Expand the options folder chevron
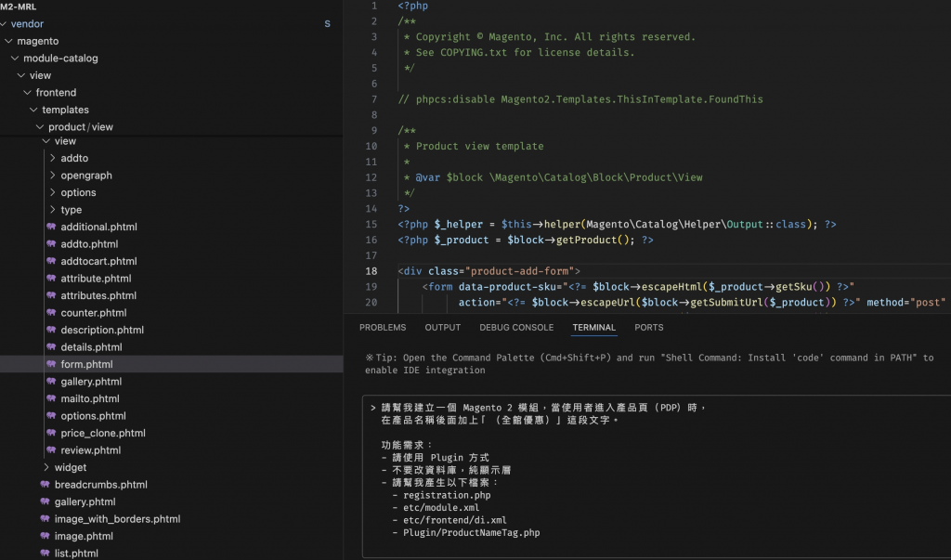951x560 pixels. point(53,192)
